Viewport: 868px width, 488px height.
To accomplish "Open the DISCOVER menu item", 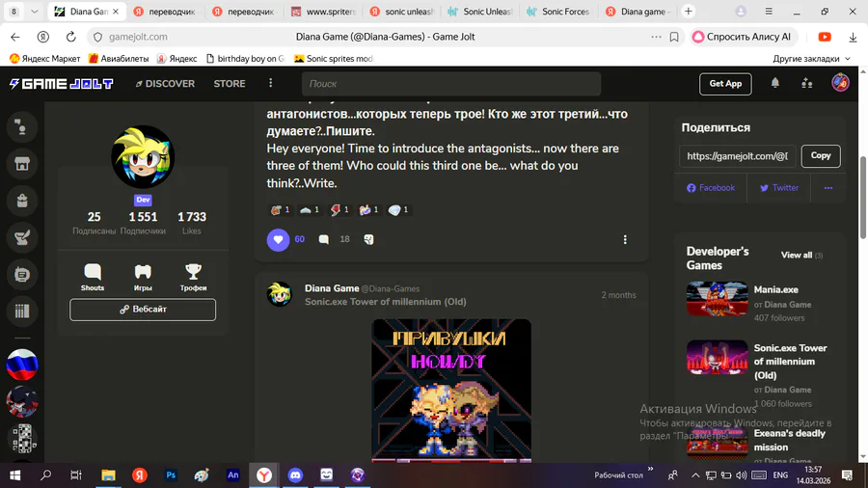I will [x=165, y=84].
